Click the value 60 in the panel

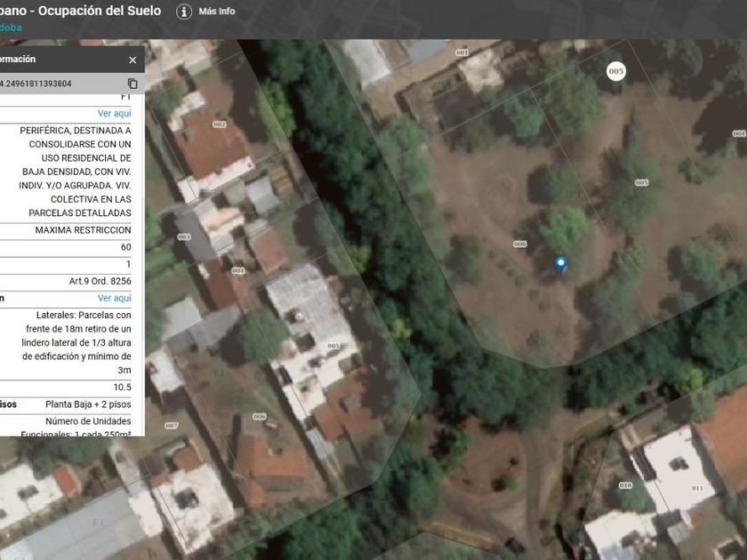tap(125, 247)
